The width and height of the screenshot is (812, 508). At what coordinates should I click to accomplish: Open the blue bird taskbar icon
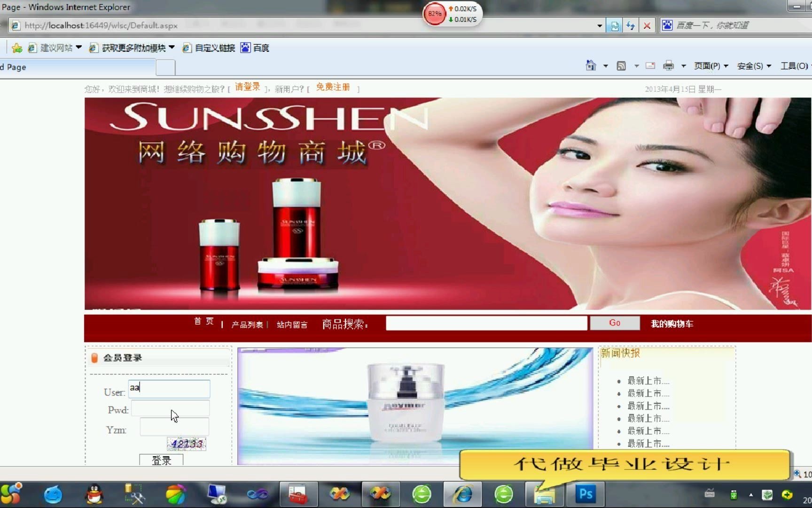[x=53, y=495]
